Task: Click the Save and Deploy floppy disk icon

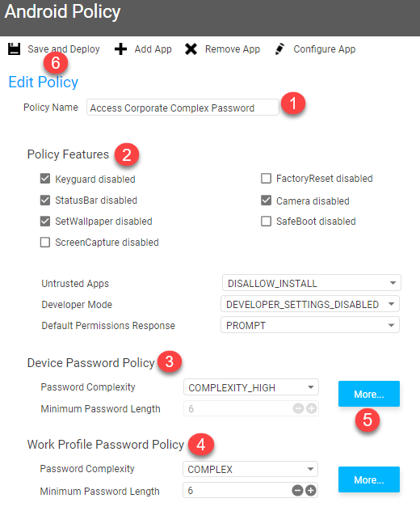Action: [14, 49]
